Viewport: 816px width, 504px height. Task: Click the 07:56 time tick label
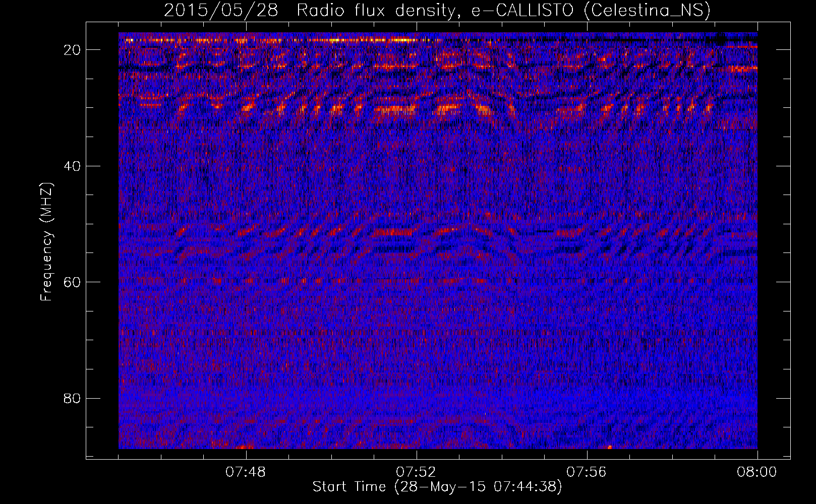pyautogui.click(x=587, y=472)
